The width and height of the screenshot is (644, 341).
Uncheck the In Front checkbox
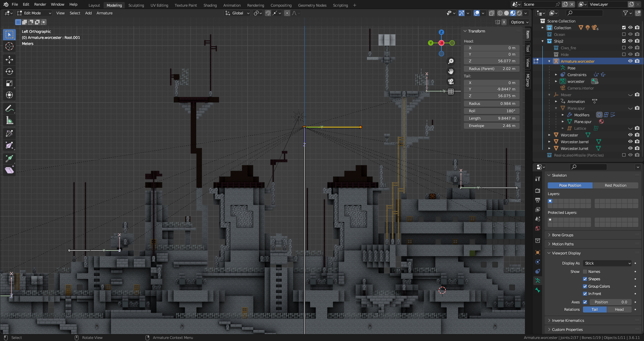pyautogui.click(x=585, y=294)
